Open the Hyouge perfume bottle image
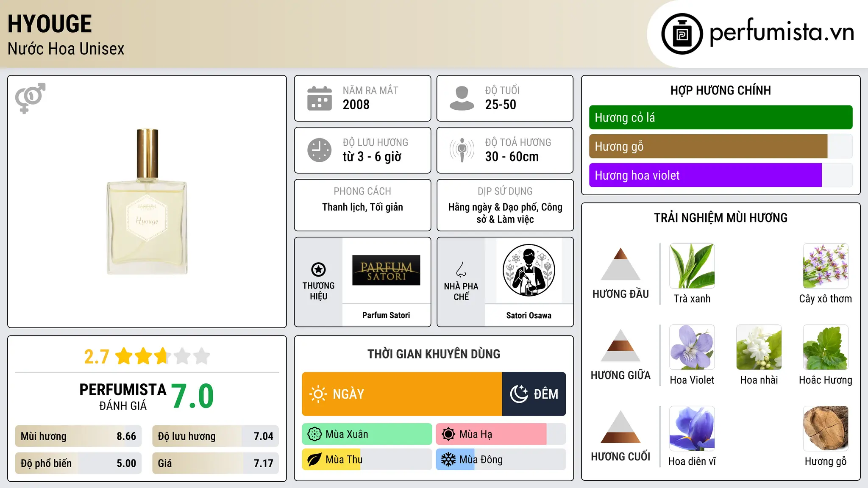 pyautogui.click(x=147, y=202)
